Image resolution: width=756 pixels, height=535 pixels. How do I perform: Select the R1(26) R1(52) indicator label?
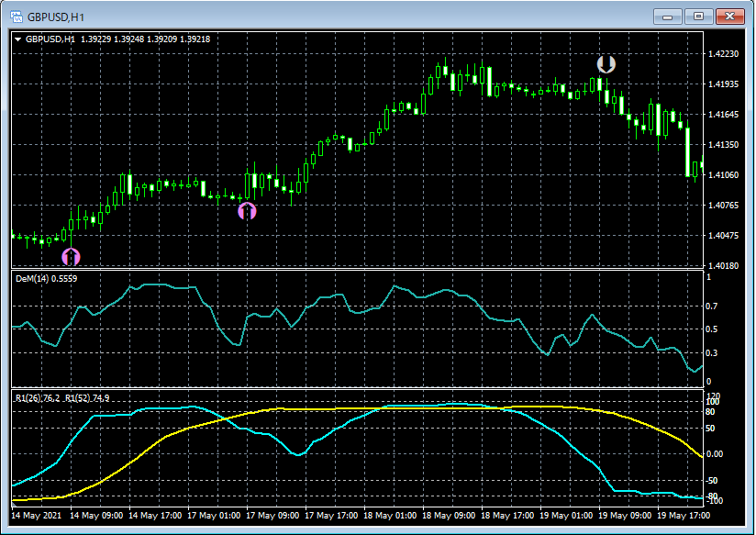(x=62, y=398)
